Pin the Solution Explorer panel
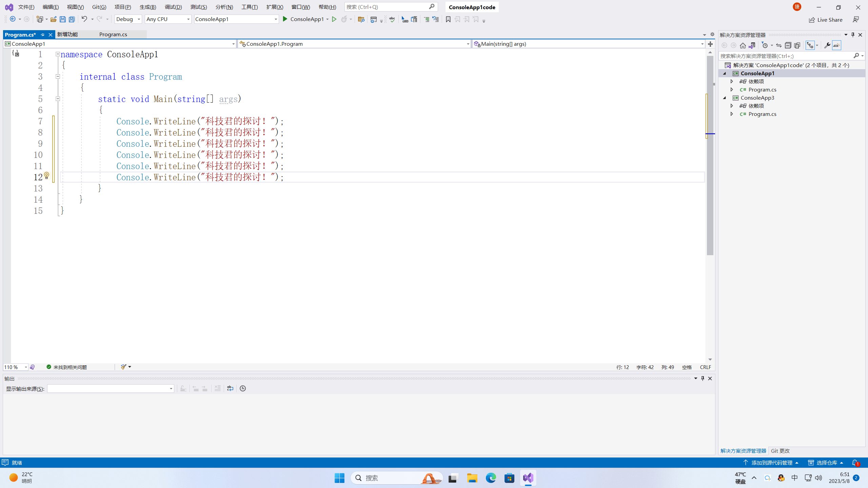The image size is (868, 488). (853, 35)
